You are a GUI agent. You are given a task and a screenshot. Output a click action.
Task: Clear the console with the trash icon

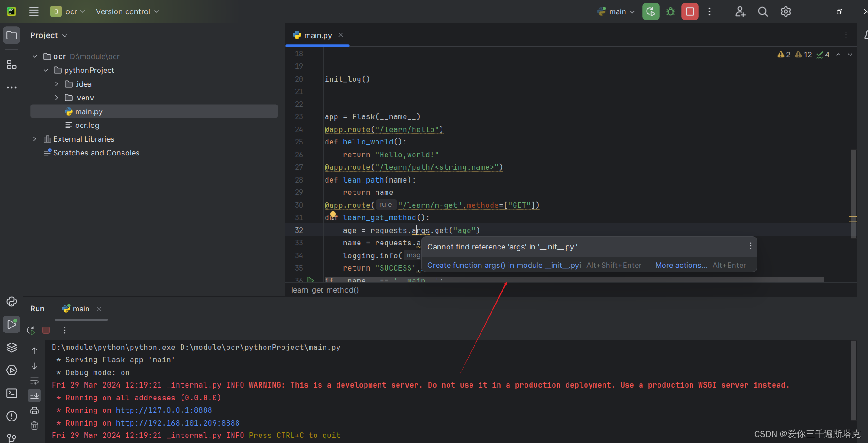tap(34, 425)
